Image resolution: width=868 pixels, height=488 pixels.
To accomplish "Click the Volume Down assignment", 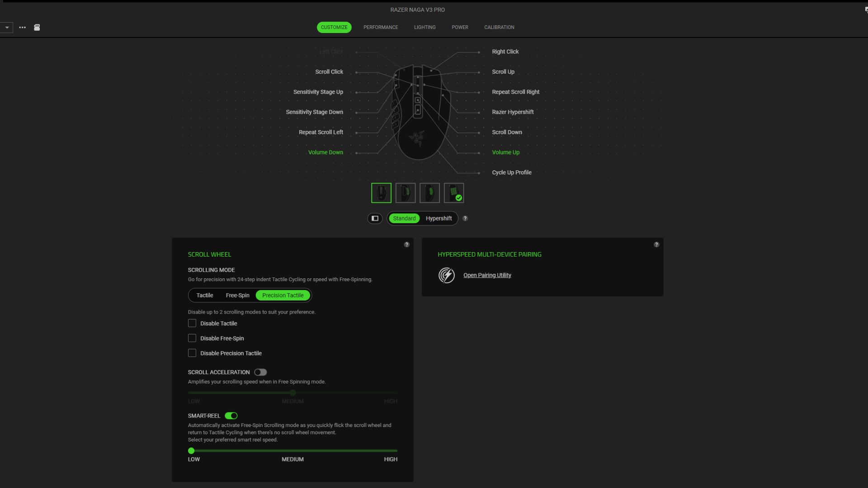I will click(x=325, y=152).
